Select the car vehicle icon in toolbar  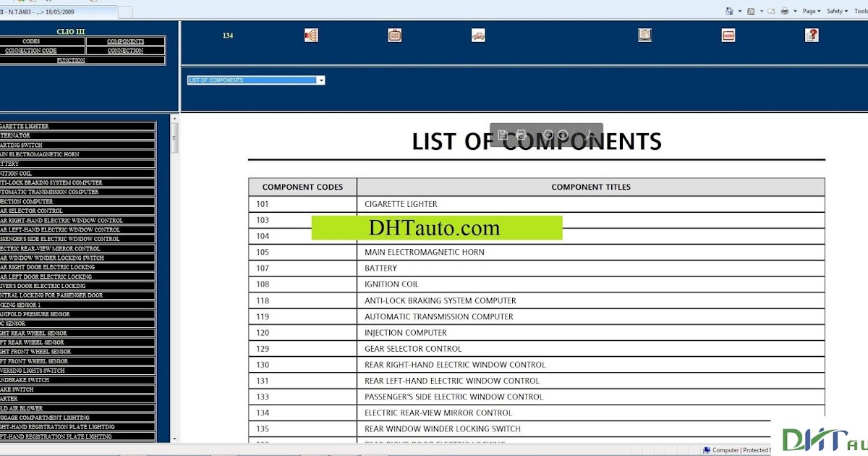point(478,35)
